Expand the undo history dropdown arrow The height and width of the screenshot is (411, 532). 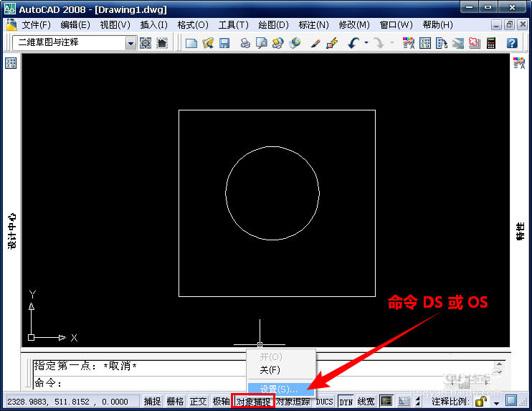366,43
